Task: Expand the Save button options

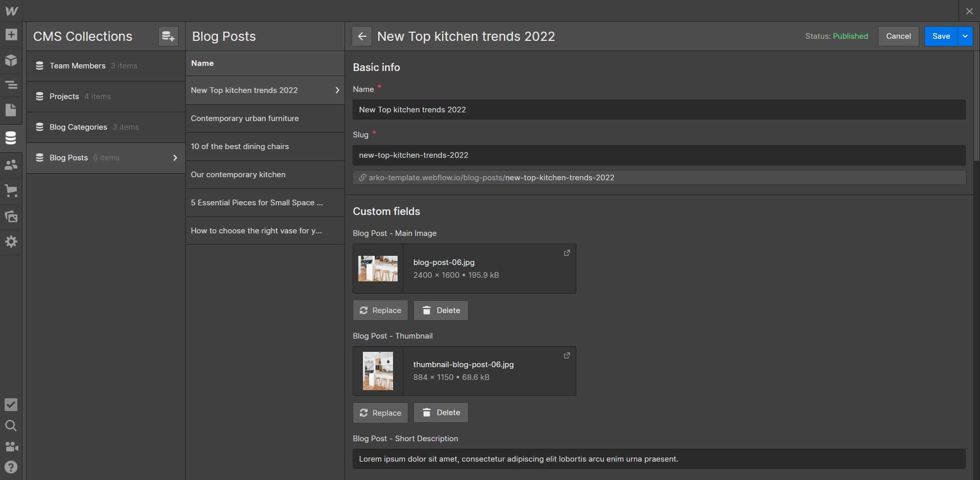Action: pyautogui.click(x=966, y=36)
